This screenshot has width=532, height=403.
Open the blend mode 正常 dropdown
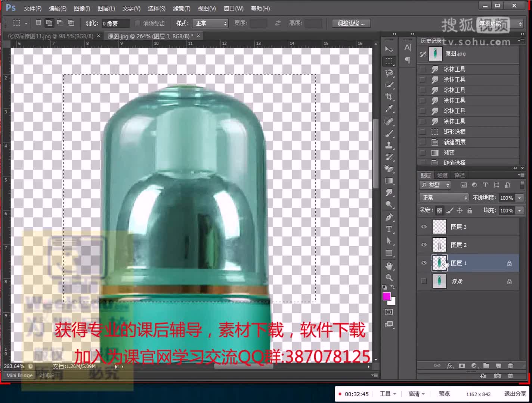tap(444, 198)
